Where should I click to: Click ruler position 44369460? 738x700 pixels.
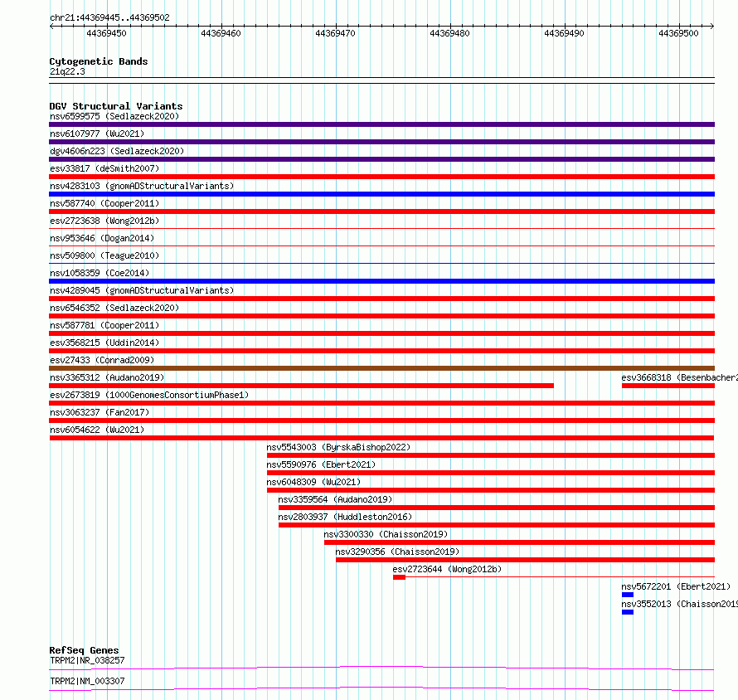pos(221,33)
